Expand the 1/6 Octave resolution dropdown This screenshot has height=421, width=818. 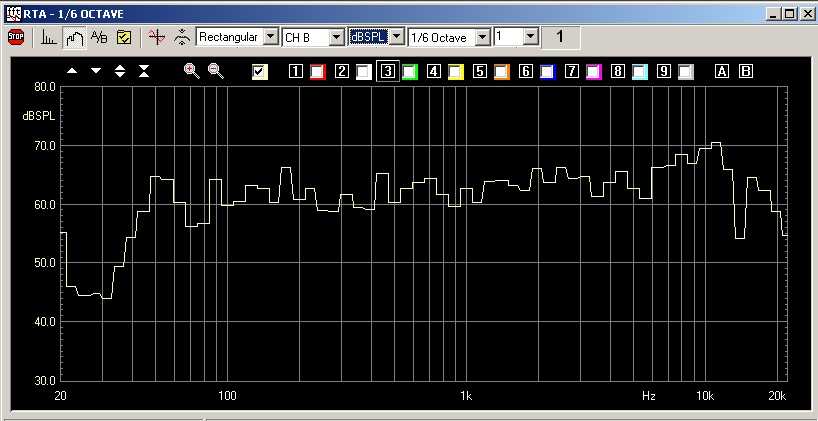coord(483,37)
